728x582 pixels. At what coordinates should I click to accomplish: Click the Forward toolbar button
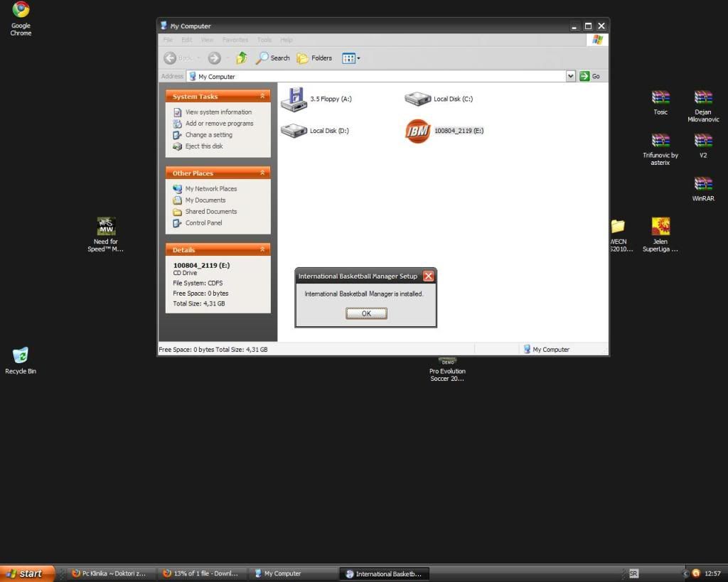pyautogui.click(x=214, y=58)
